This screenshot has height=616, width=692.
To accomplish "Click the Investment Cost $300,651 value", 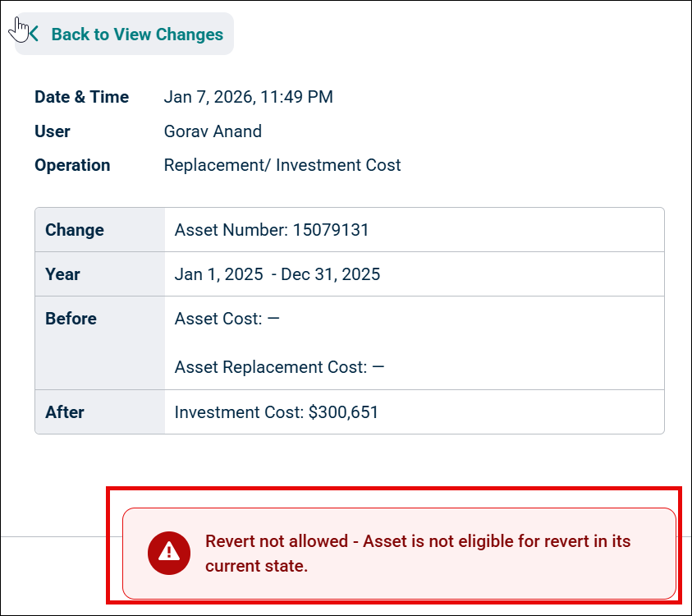I will pyautogui.click(x=277, y=412).
